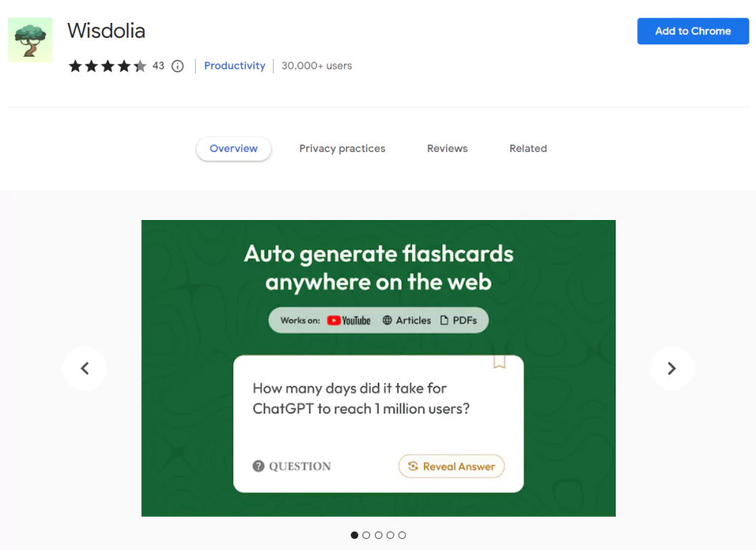Click the question mark icon beside QUESTION
This screenshot has height=550, width=756.
(258, 466)
